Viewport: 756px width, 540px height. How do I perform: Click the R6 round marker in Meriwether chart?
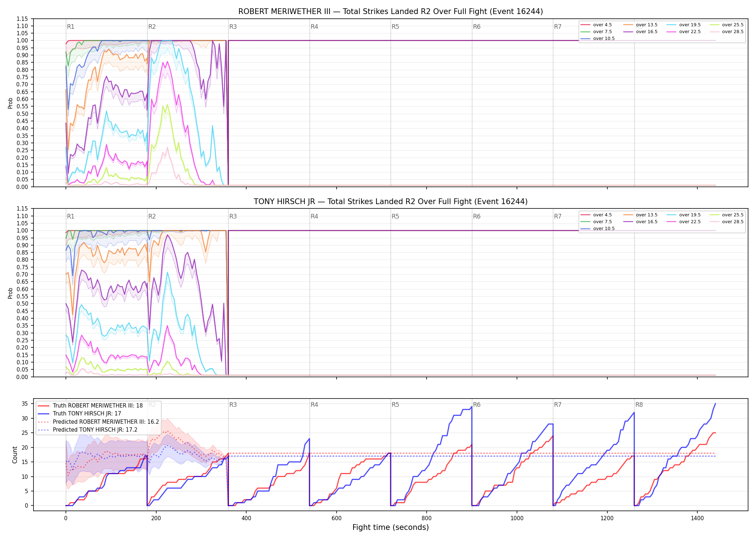pyautogui.click(x=477, y=27)
